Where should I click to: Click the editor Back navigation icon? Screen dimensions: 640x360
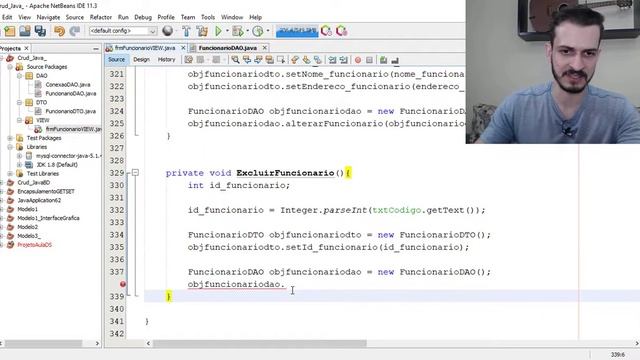click(x=200, y=60)
